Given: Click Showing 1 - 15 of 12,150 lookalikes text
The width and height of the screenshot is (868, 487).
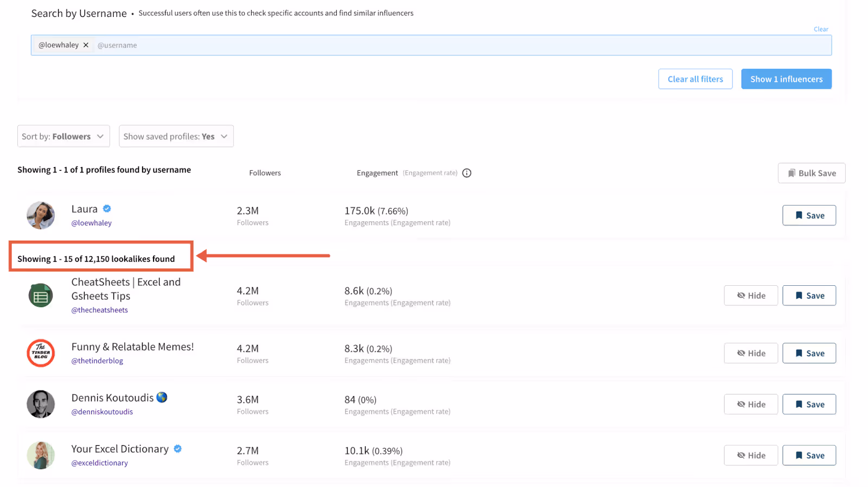Looking at the screenshot, I should tap(96, 259).
